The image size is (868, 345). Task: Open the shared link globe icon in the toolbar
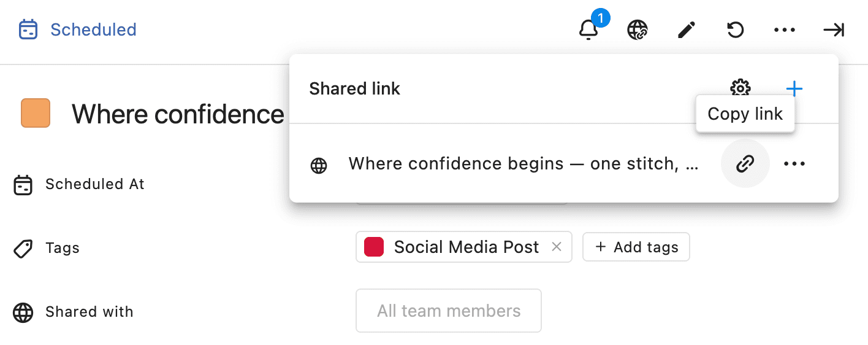click(638, 29)
